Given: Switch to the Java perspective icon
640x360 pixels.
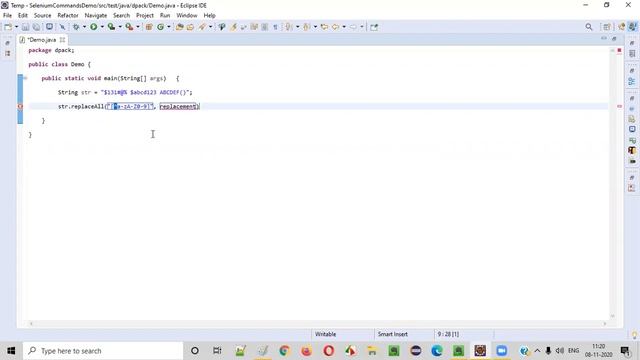Looking at the screenshot, I should (x=632, y=27).
